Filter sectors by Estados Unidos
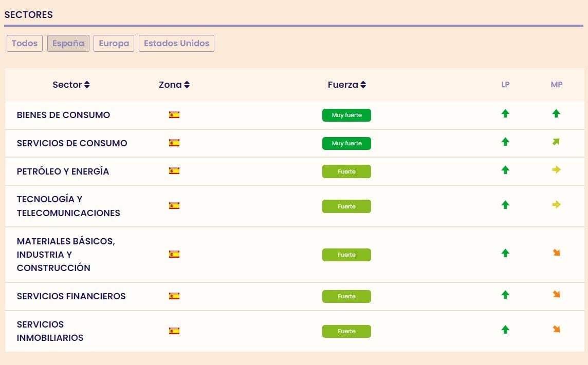The width and height of the screenshot is (588, 365). pyautogui.click(x=176, y=44)
